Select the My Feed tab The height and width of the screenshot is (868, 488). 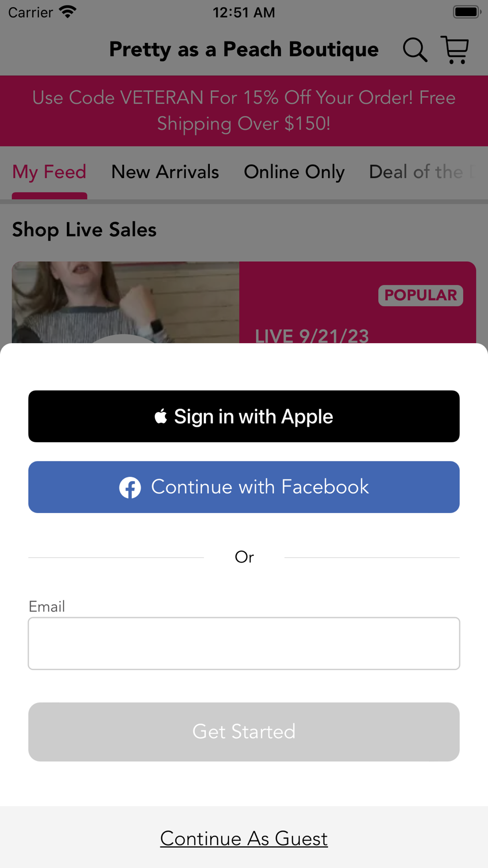tap(49, 172)
